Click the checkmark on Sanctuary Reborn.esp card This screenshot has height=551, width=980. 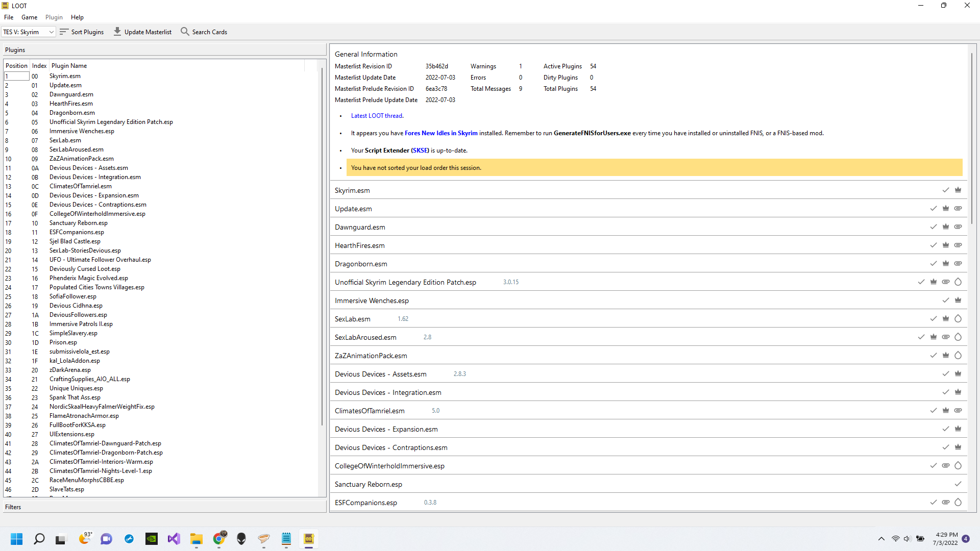[958, 484]
